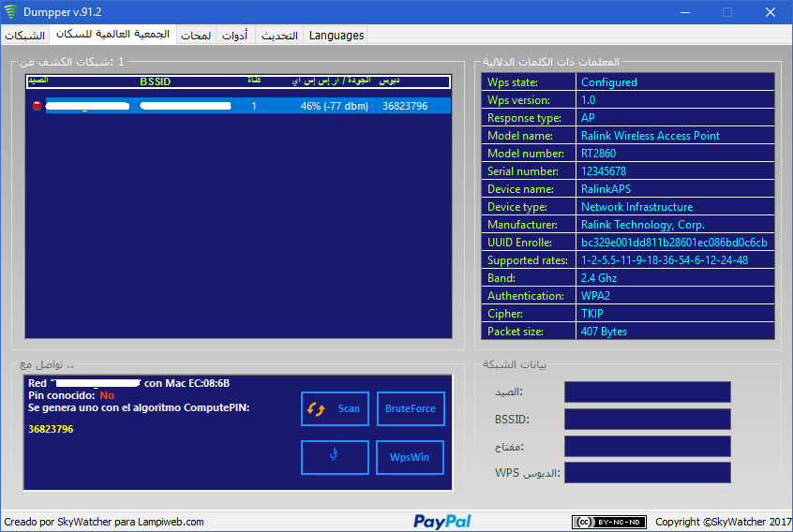Viewport: 793px width, 532px height.
Task: Click the channel value 1 in network row
Action: 254,106
